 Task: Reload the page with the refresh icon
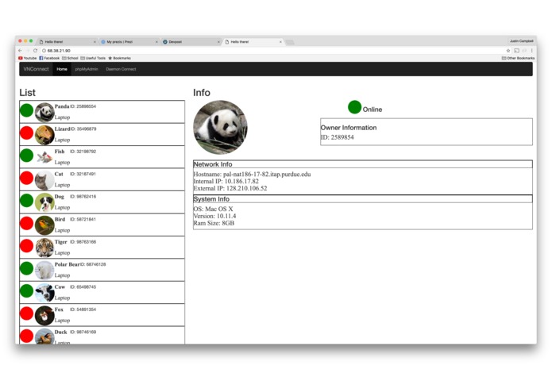35,51
